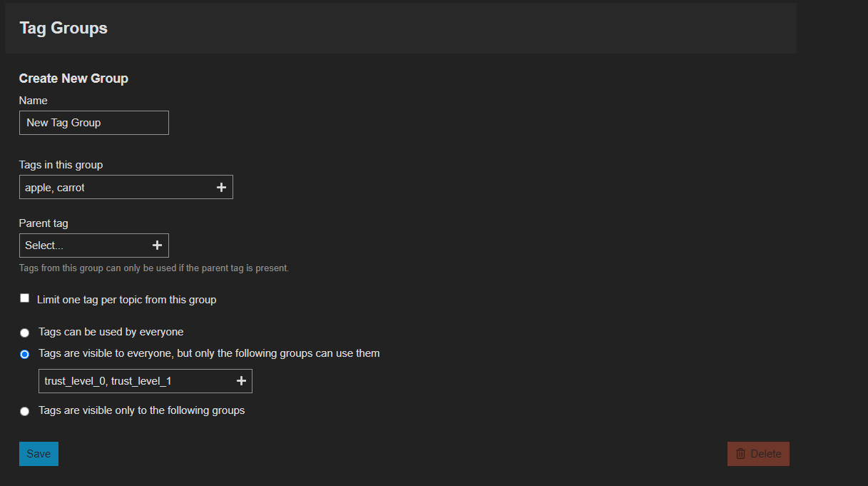
Task: Click the 'Tags in this group' label
Action: point(61,165)
